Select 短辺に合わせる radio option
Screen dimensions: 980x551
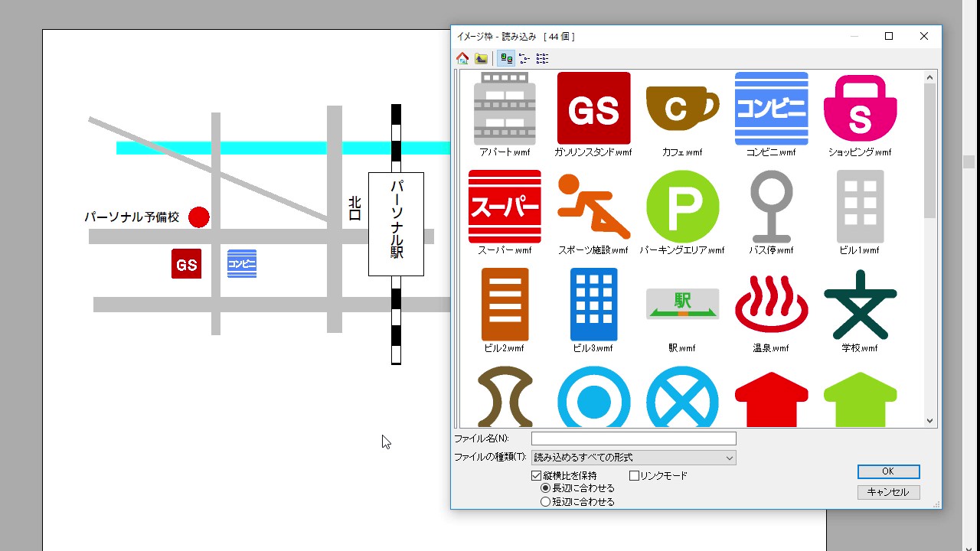(545, 502)
